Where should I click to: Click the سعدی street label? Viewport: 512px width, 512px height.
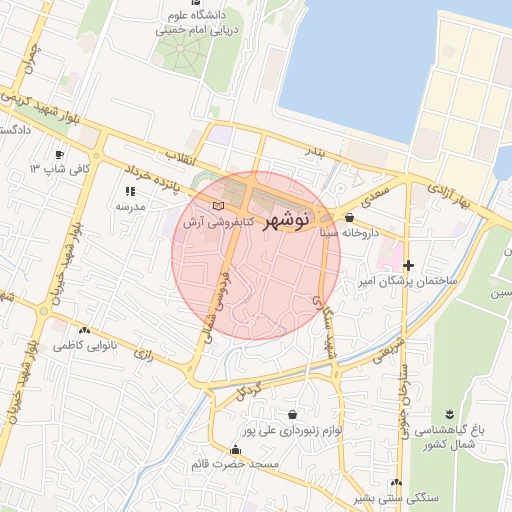tap(375, 197)
